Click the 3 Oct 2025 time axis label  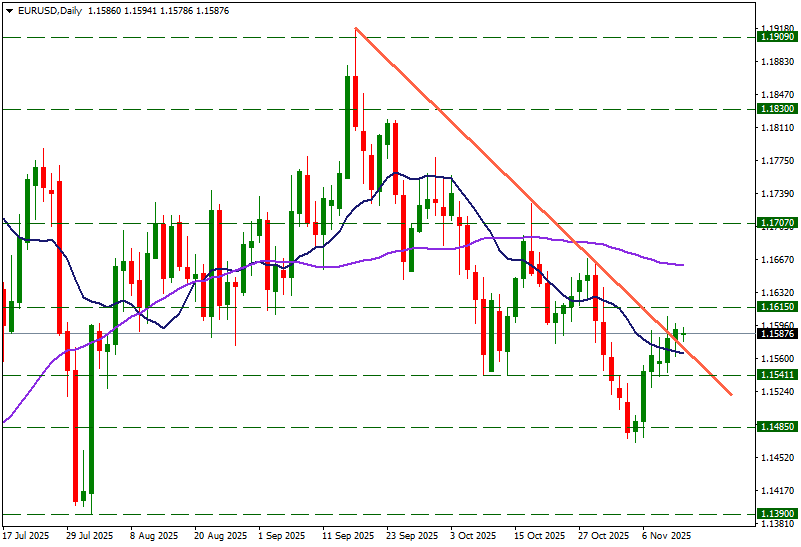coord(475,536)
